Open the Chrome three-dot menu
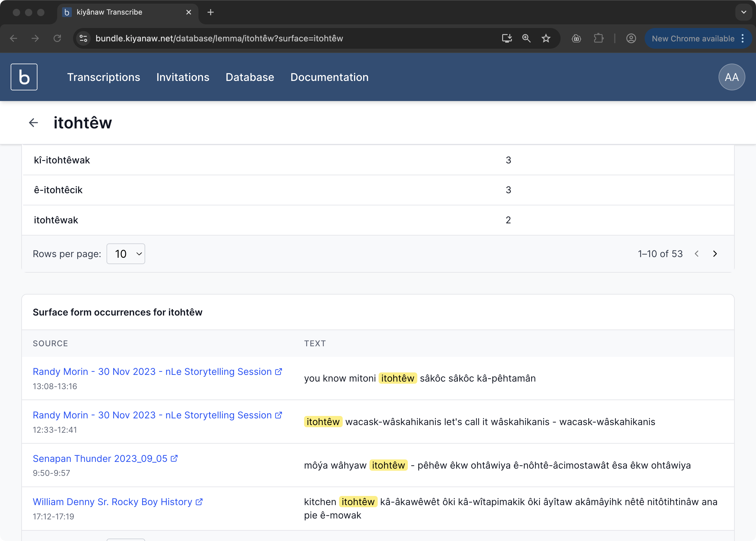 pos(743,39)
